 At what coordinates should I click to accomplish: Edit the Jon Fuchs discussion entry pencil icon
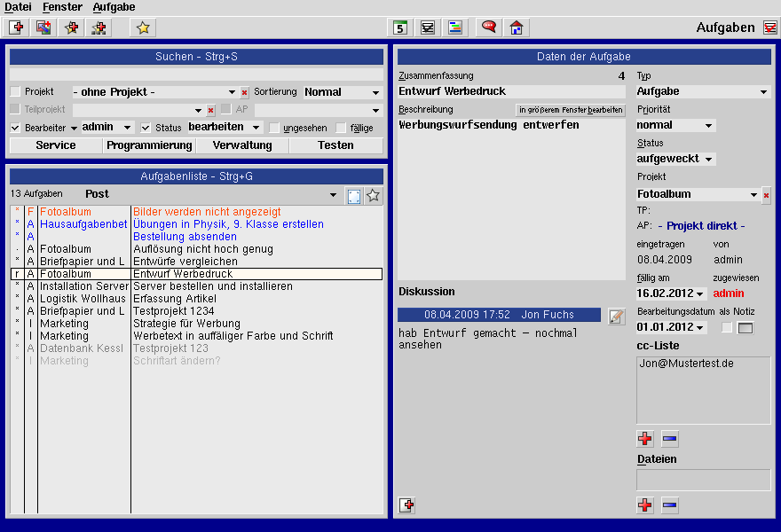(x=617, y=317)
